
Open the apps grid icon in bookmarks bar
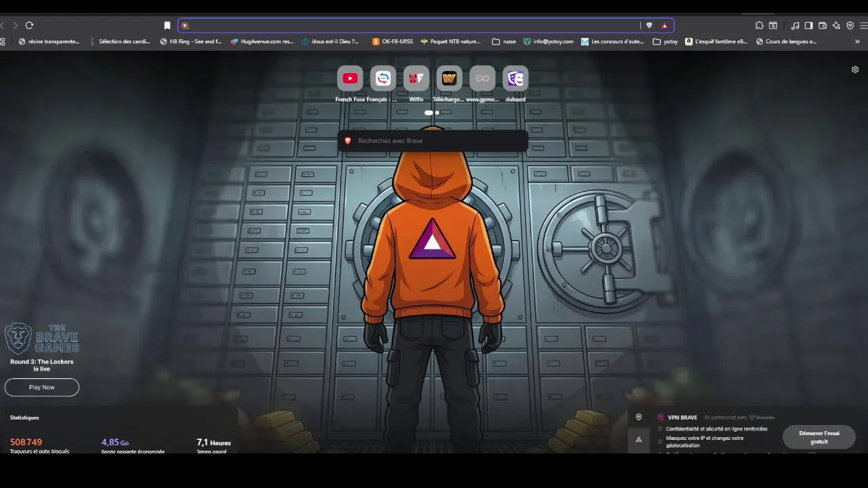click(3, 41)
